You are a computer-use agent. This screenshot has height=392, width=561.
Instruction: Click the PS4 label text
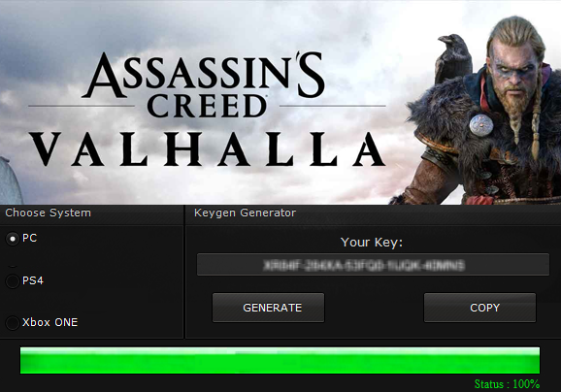tap(33, 280)
